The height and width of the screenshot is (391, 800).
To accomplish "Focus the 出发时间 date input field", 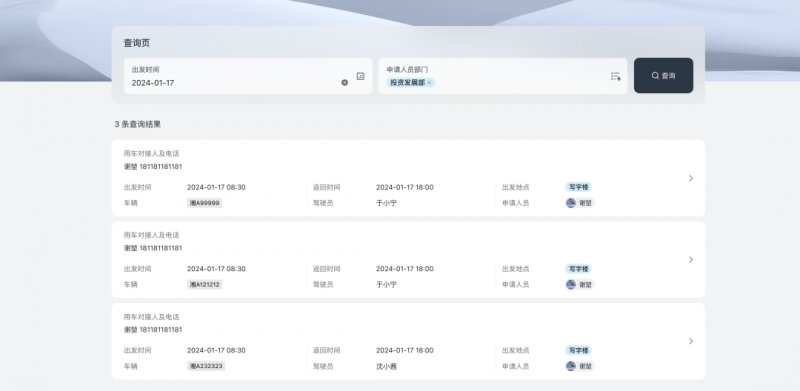I will point(248,76).
